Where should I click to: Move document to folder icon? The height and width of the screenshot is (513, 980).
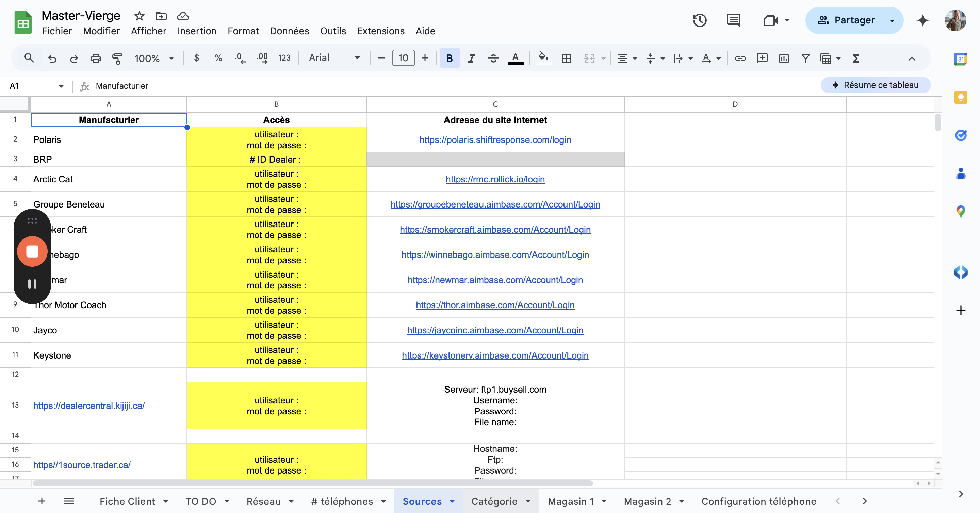pos(161,16)
